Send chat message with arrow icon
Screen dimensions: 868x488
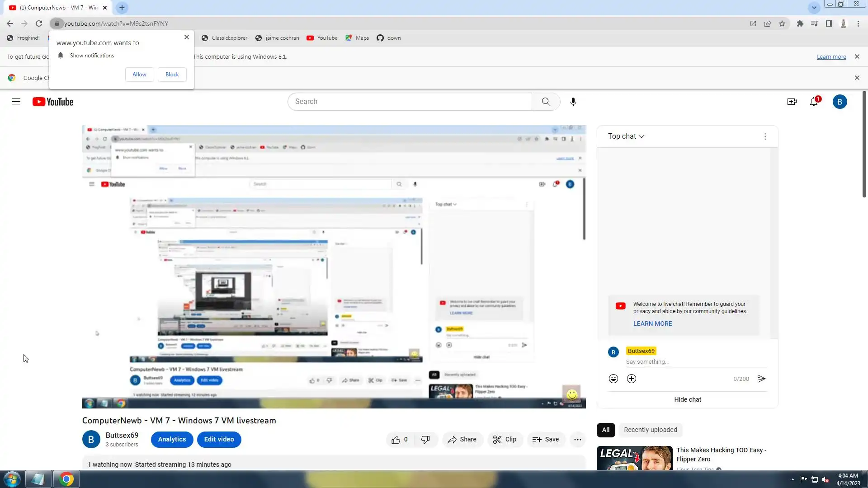(761, 379)
